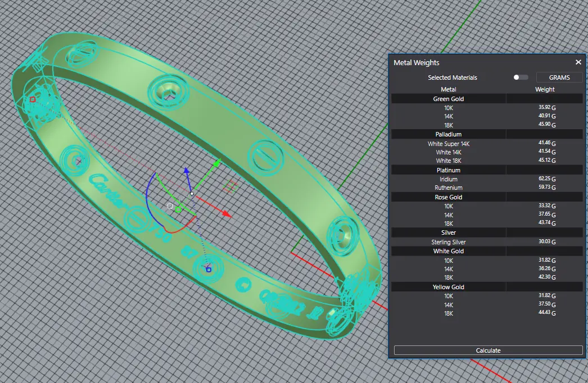Click the red gumball rotation arc
The height and width of the screenshot is (383, 588).
pos(175,230)
